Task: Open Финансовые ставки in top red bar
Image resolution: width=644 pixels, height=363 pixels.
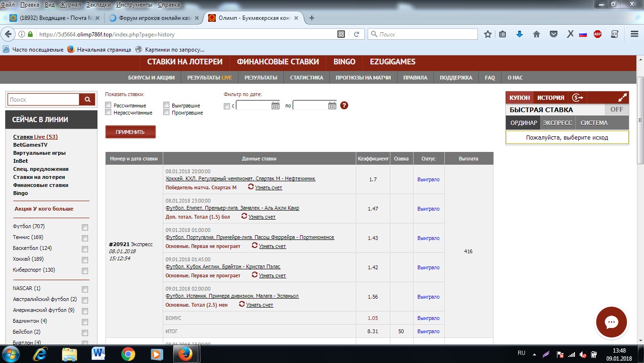Action: coord(278,62)
